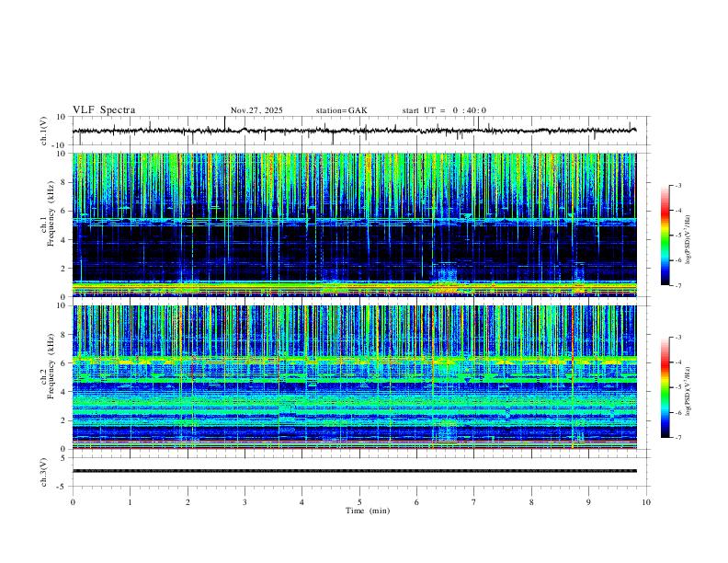Click the "-10" tick of ch.1(V) axis
This screenshot has width=728, height=563.
[60, 145]
